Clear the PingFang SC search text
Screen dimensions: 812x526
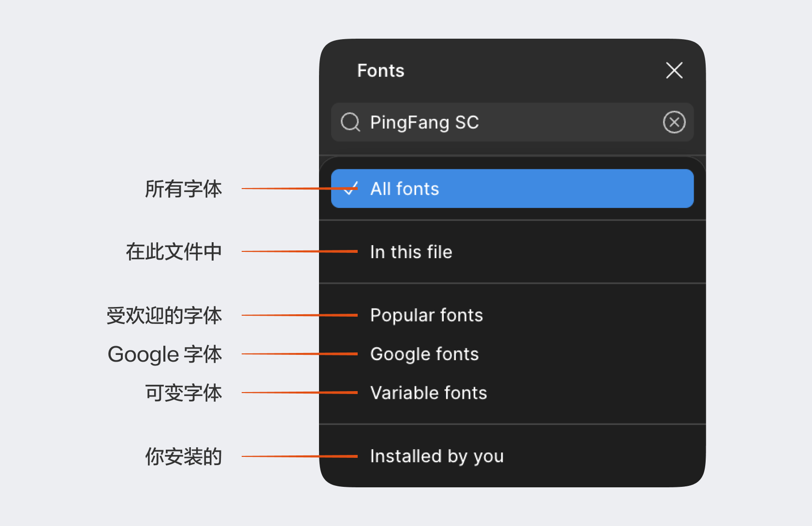[674, 122]
